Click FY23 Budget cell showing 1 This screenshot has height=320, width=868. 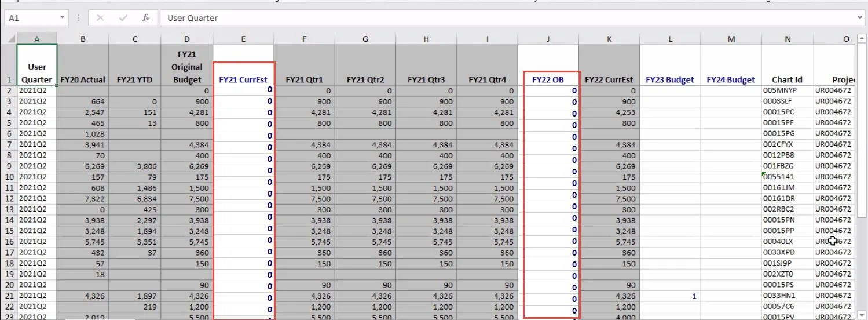(670, 296)
